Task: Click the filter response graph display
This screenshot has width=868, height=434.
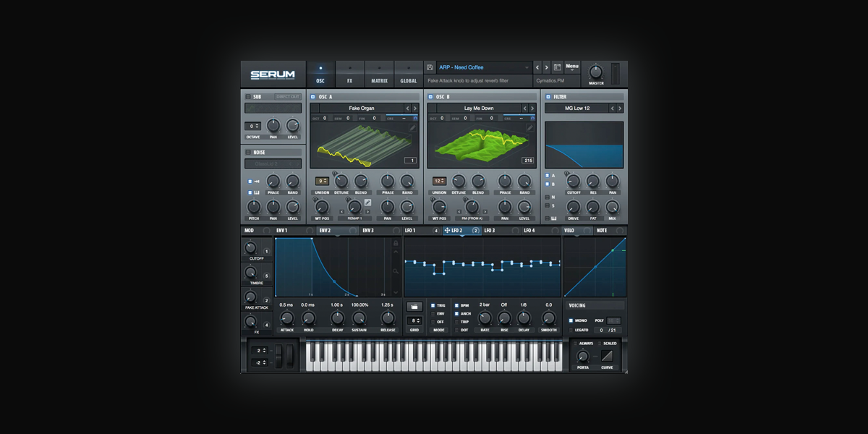Action: [584, 145]
